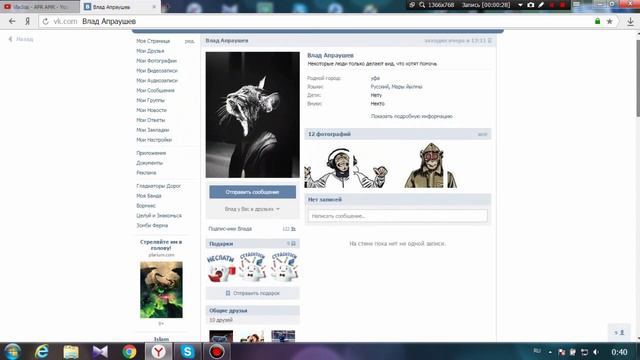The image size is (640, 360).
Task: Open the monkey in aviator goggles photo
Action: (430, 165)
